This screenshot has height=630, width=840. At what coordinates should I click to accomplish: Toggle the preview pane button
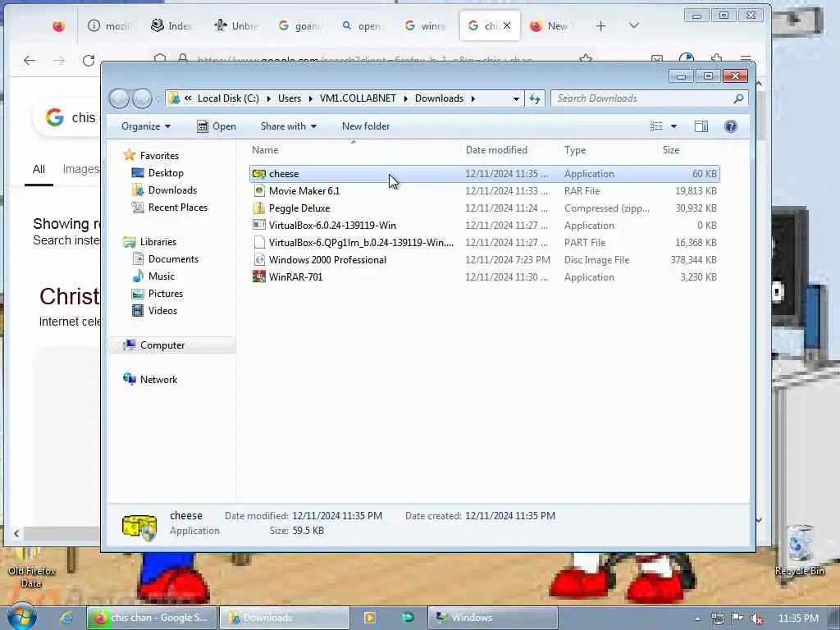701,126
